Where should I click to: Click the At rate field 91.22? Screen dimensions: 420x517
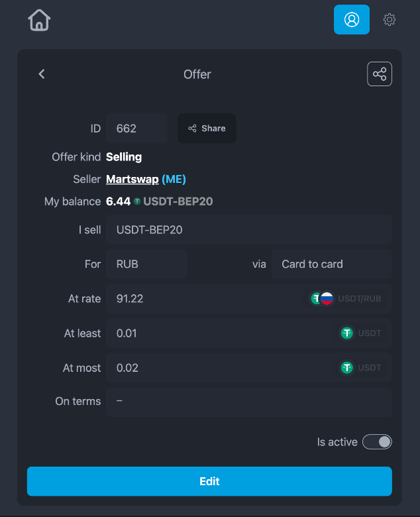(x=248, y=298)
